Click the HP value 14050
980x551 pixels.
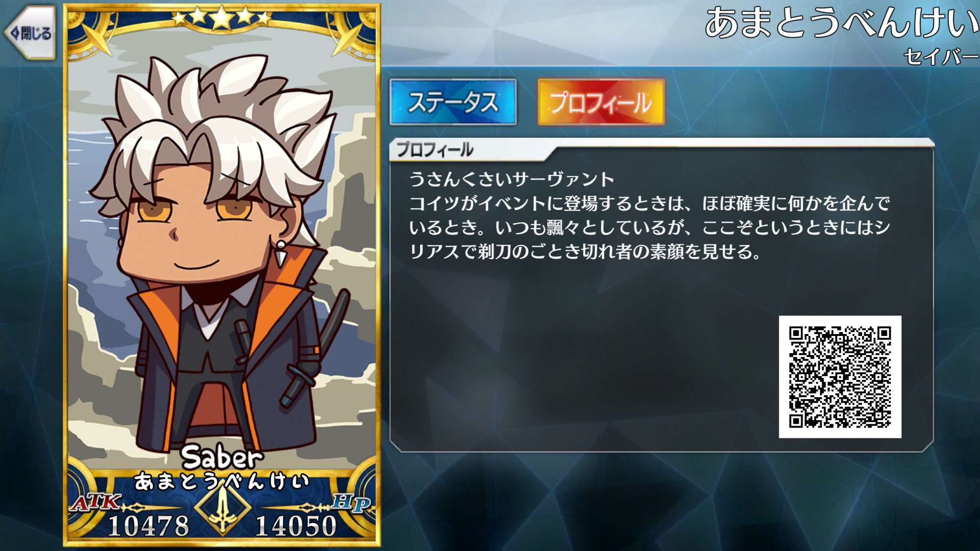[x=296, y=526]
